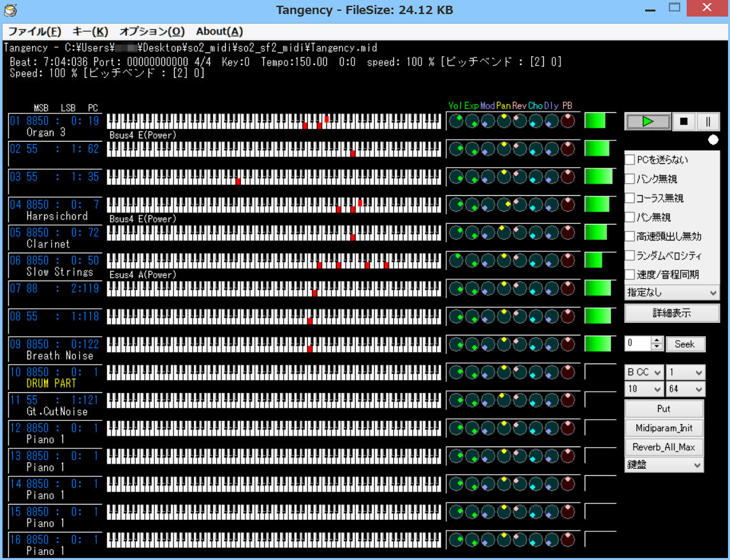
Task: Open the ファイル(F) menu
Action: [34, 31]
